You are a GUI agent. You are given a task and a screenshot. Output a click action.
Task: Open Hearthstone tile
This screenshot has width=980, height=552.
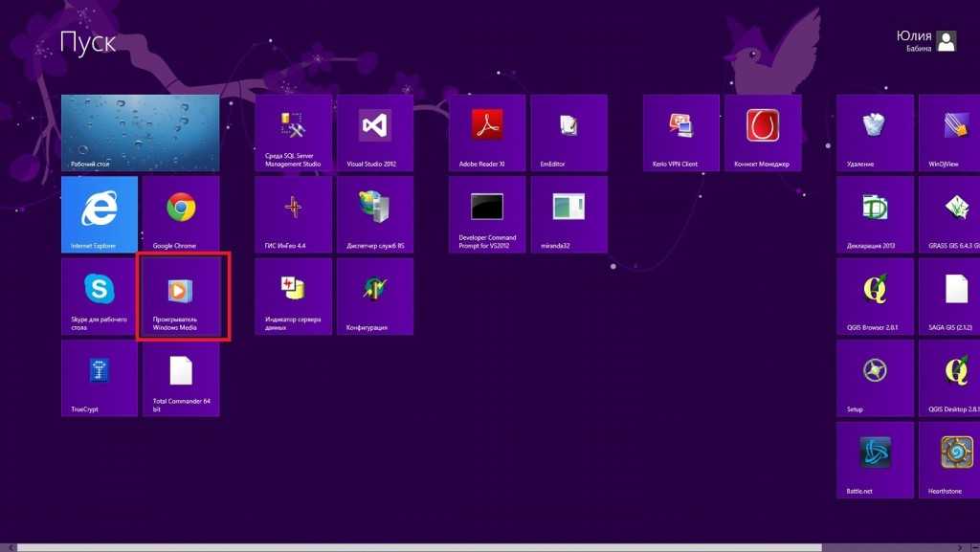coord(950,460)
